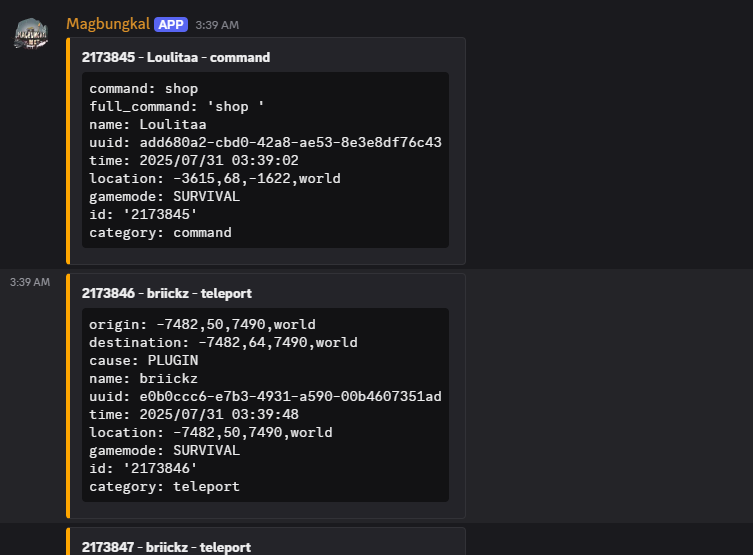
Task: Open the Magbungkal username profile
Action: [x=108, y=23]
